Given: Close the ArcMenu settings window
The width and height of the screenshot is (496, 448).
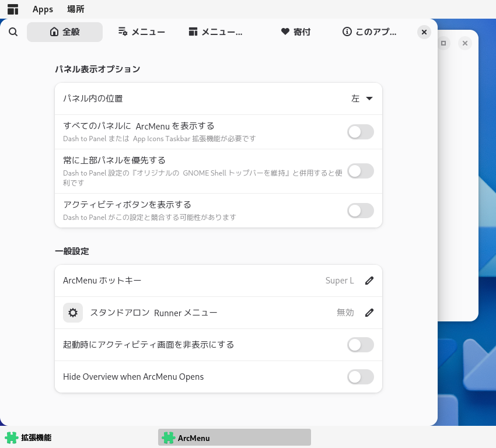Looking at the screenshot, I should pos(424,32).
